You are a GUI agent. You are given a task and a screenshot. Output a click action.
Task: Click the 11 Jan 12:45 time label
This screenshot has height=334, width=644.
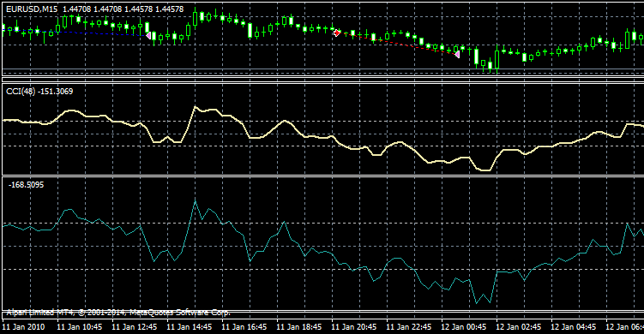pyautogui.click(x=135, y=327)
